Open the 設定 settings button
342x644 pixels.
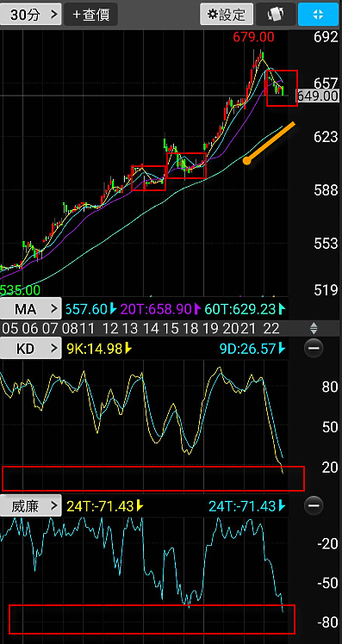(x=227, y=15)
